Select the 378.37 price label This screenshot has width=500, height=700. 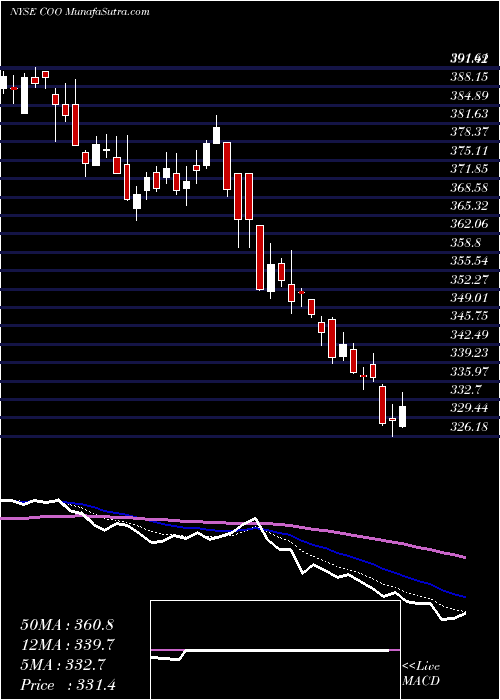(x=469, y=132)
